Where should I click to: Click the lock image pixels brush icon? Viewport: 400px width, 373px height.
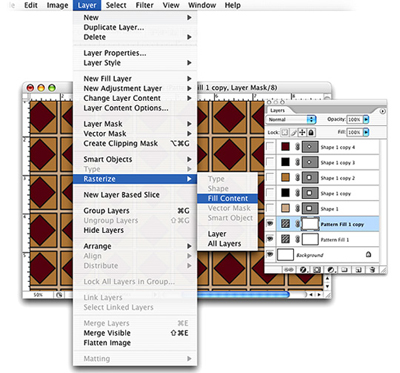click(x=294, y=132)
